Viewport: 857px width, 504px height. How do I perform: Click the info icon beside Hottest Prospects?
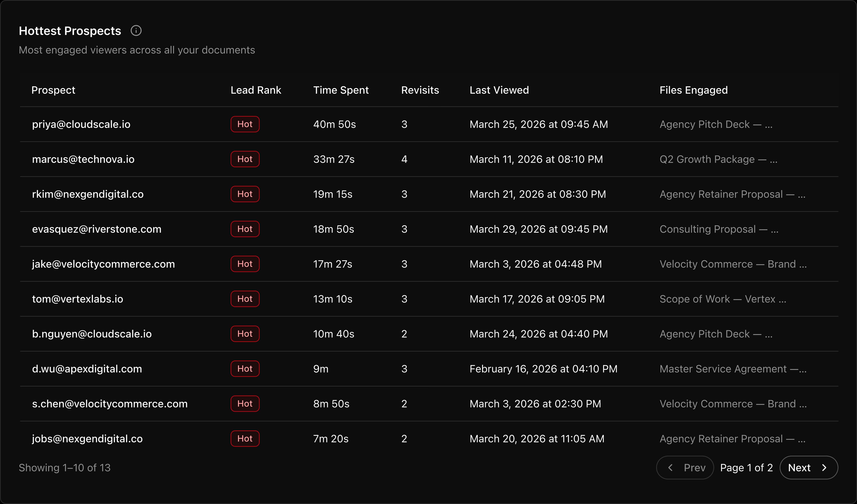[136, 31]
